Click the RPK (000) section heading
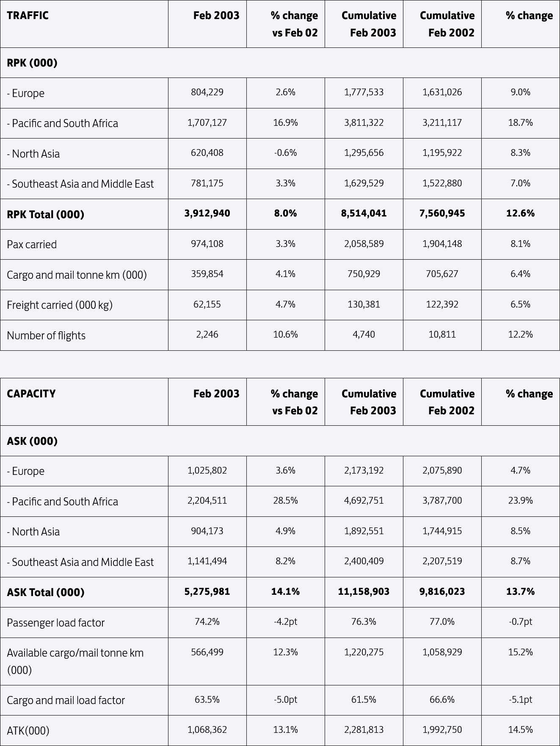Screen dimensions: 560x746 point(32,63)
